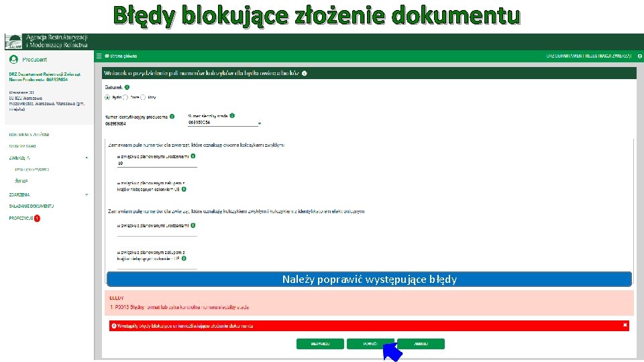Click the Producent user avatar icon
Viewport: 644px width, 362px height.
[13, 60]
